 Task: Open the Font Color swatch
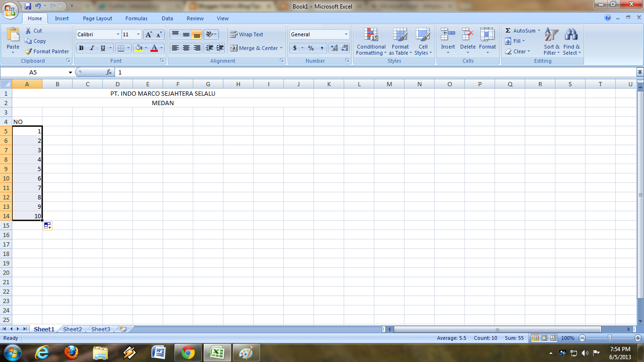pyautogui.click(x=155, y=48)
